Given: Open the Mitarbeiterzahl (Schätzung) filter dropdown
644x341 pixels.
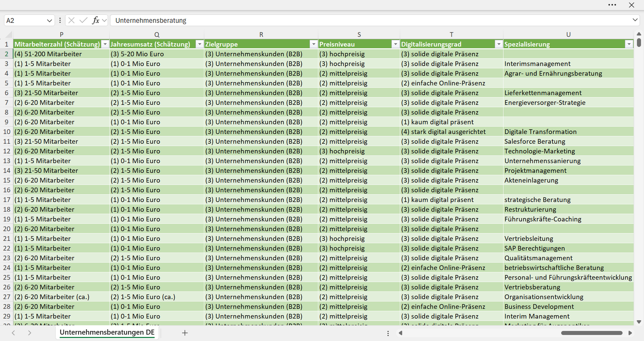Looking at the screenshot, I should pos(105,44).
